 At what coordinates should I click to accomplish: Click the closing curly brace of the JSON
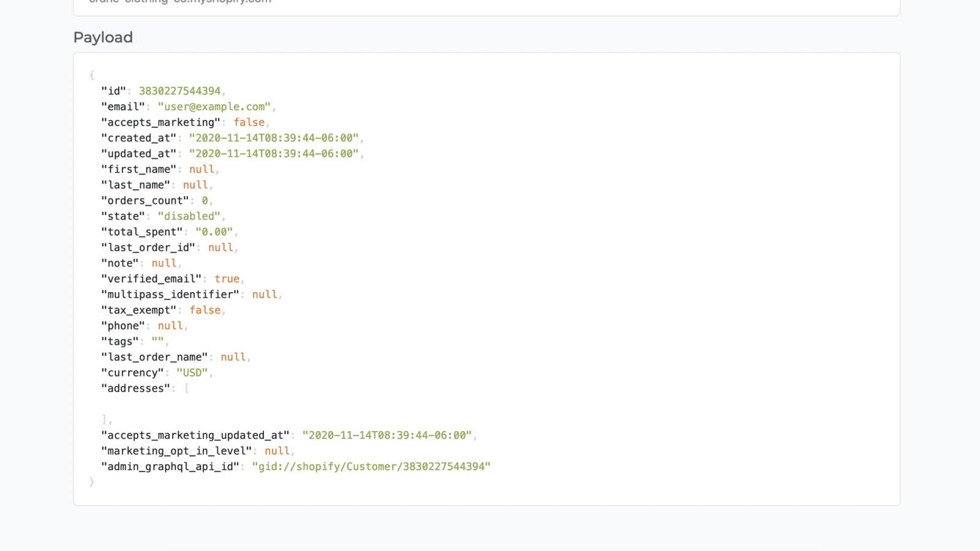coord(92,482)
